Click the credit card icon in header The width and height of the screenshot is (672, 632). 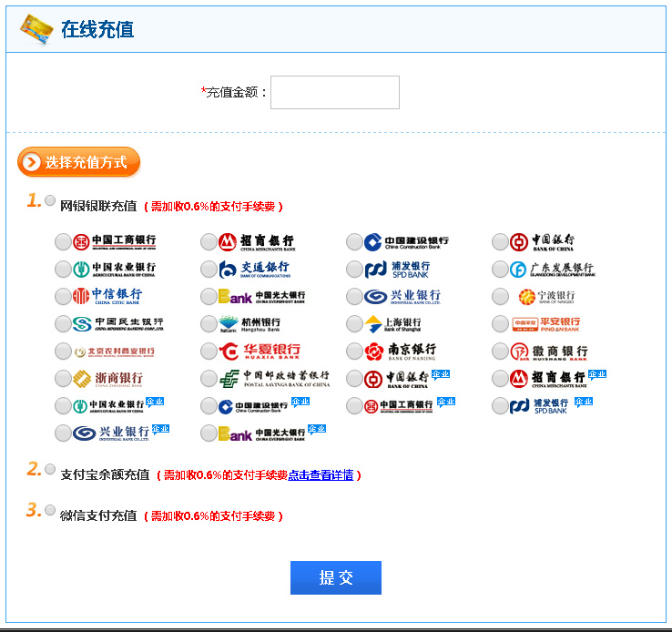pyautogui.click(x=36, y=29)
